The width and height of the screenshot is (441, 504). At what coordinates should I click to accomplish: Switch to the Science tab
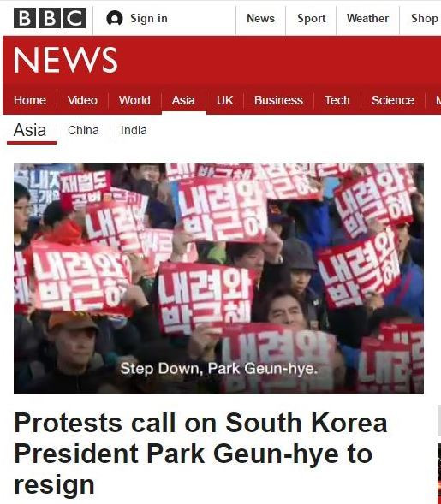[393, 100]
